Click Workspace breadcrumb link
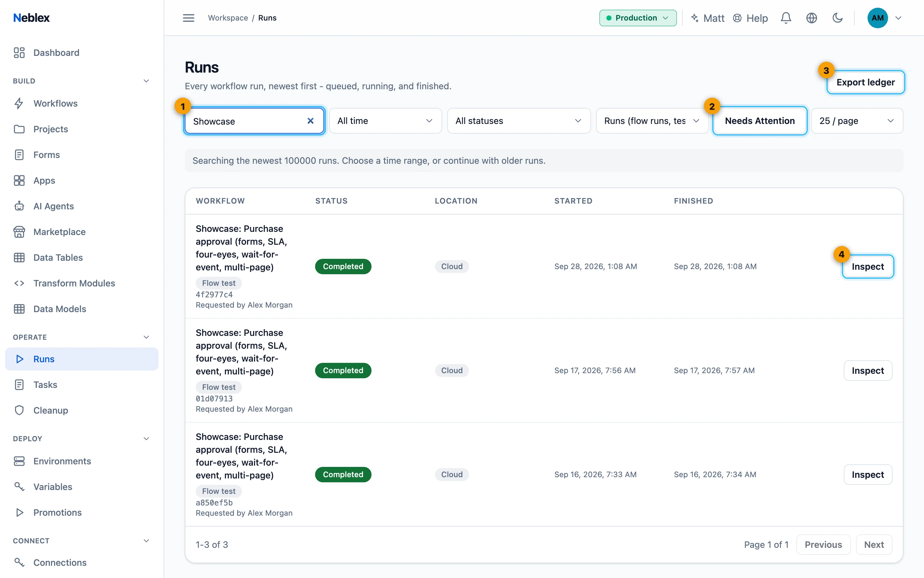This screenshot has height=578, width=924. click(228, 18)
